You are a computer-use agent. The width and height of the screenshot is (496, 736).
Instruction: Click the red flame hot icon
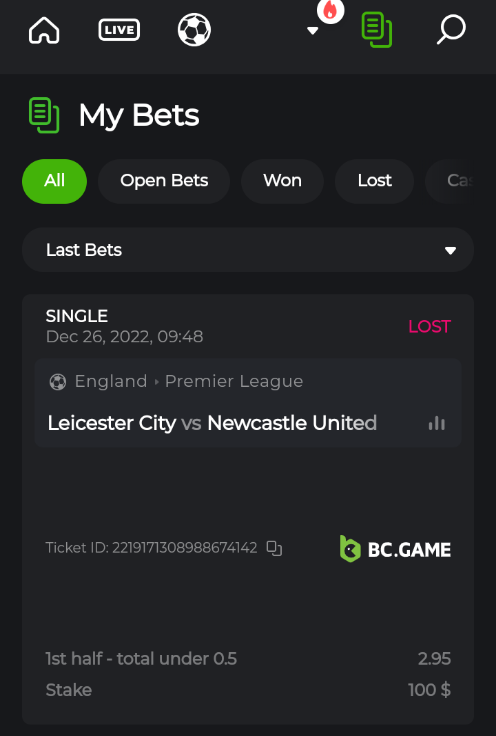point(330,10)
